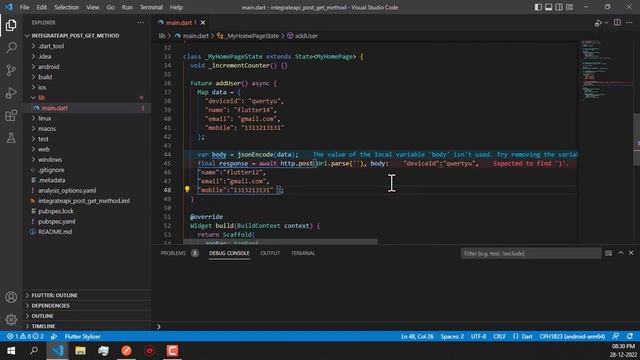Expand the OUTLINE section
Image resolution: width=640 pixels, height=360 pixels.
point(42,316)
